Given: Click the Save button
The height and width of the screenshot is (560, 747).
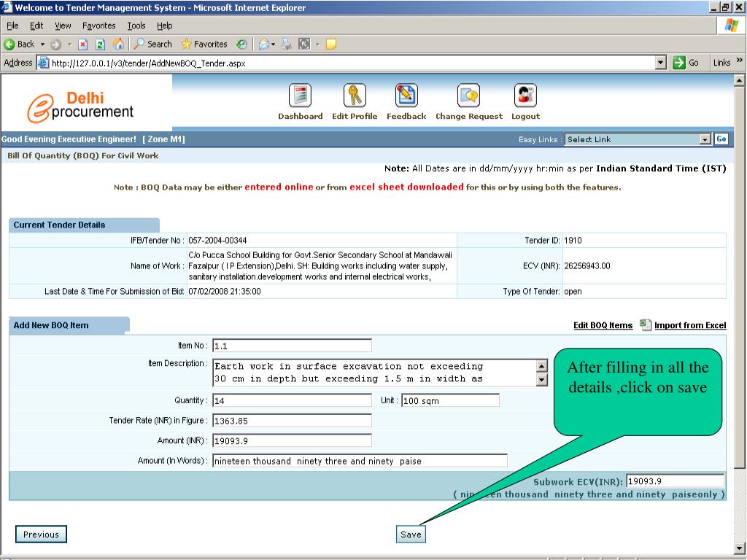Looking at the screenshot, I should (411, 534).
